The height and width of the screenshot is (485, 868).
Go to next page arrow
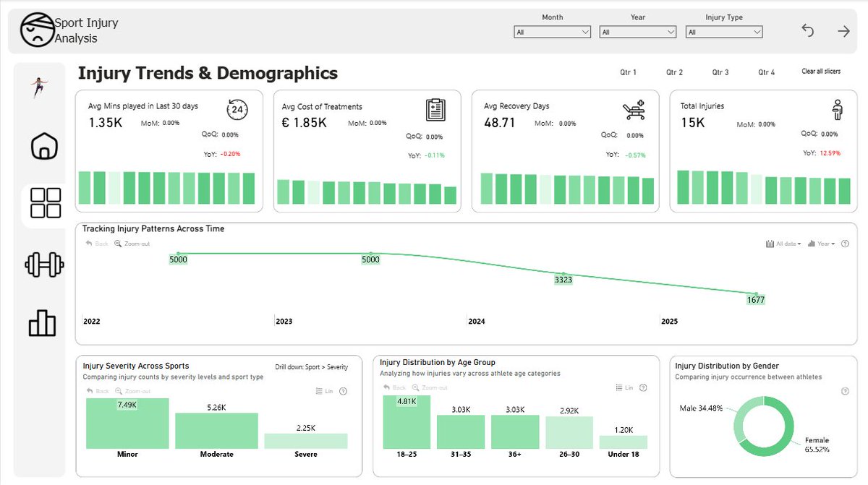[843, 31]
